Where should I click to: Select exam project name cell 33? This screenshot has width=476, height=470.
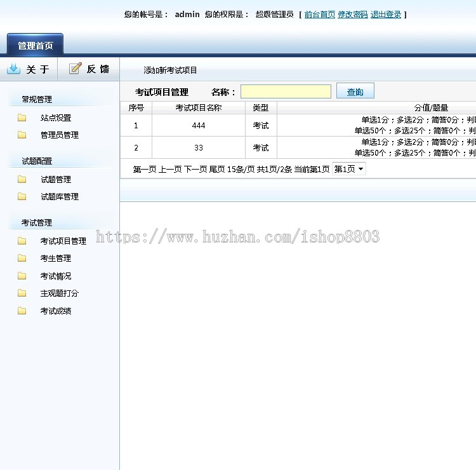199,147
